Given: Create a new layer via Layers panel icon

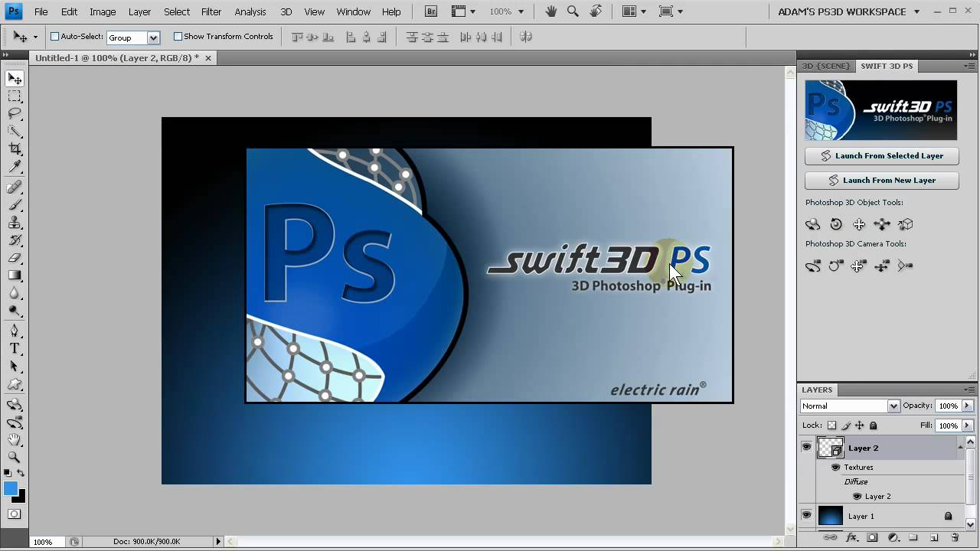Looking at the screenshot, I should 934,538.
